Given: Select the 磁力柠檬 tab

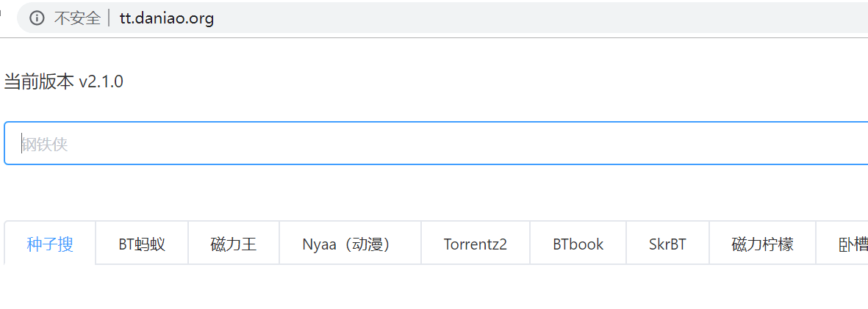Looking at the screenshot, I should [762, 244].
